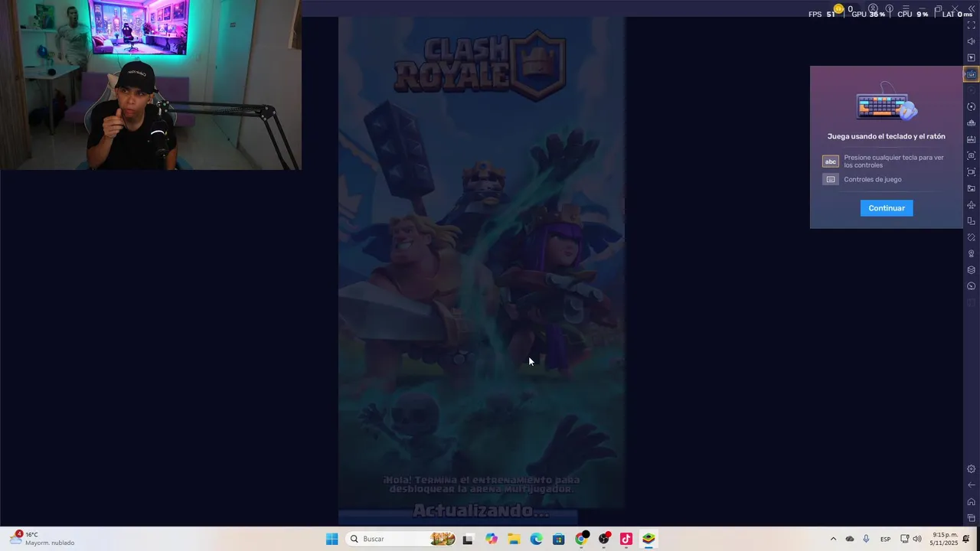The image size is (980, 551).
Task: Click the Continuar button
Action: pos(887,208)
